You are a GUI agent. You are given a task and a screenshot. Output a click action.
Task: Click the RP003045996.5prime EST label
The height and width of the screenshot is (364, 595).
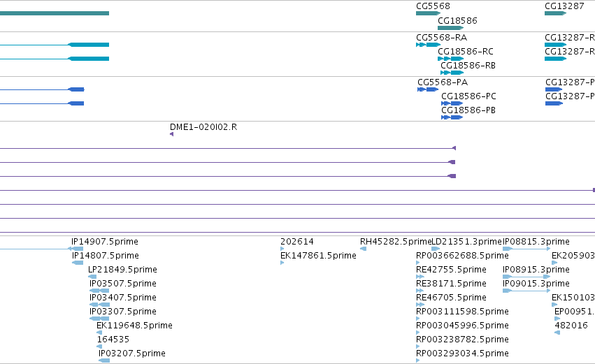[x=462, y=326]
